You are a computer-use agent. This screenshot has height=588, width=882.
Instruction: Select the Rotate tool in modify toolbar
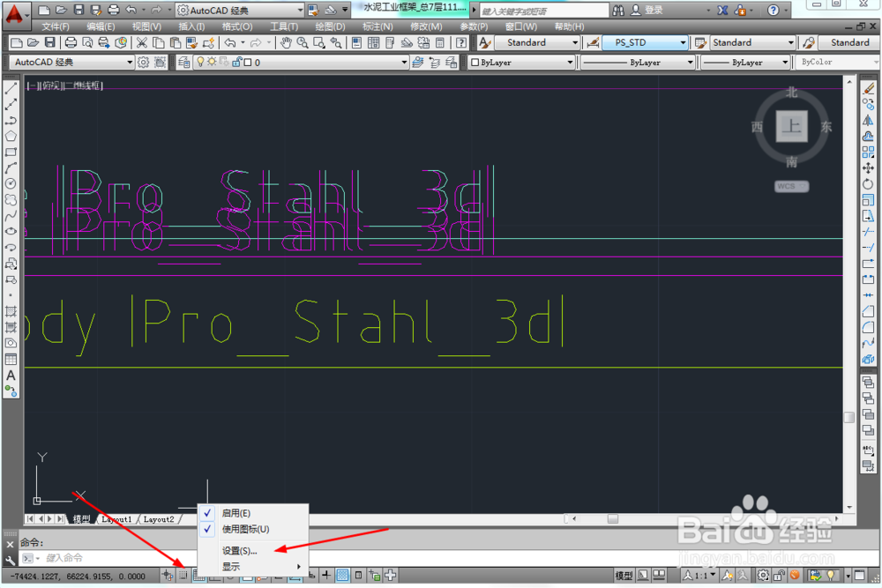tap(869, 184)
